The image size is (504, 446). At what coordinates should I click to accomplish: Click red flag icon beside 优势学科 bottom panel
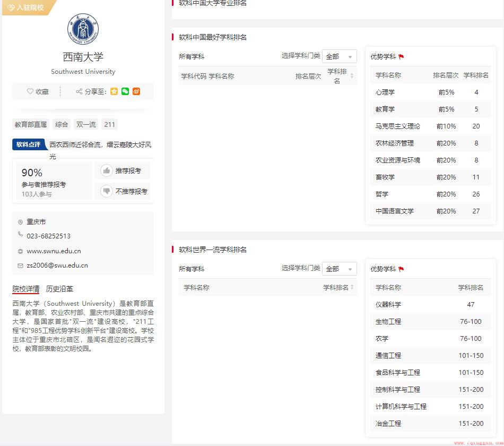coord(401,269)
